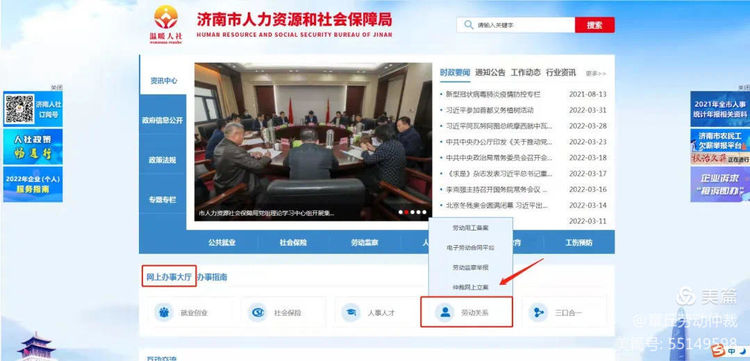This screenshot has width=750, height=361.
Task: Click the 三口合一 branching icon
Action: tap(539, 313)
